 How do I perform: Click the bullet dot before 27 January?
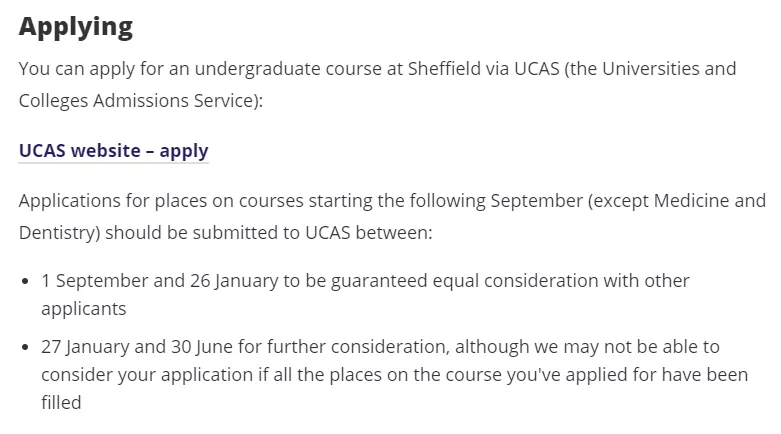click(25, 347)
